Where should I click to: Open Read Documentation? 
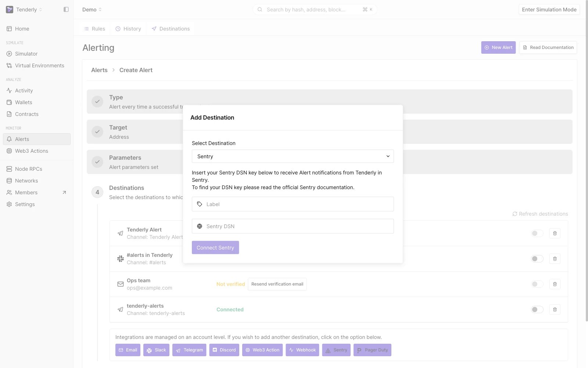[548, 47]
